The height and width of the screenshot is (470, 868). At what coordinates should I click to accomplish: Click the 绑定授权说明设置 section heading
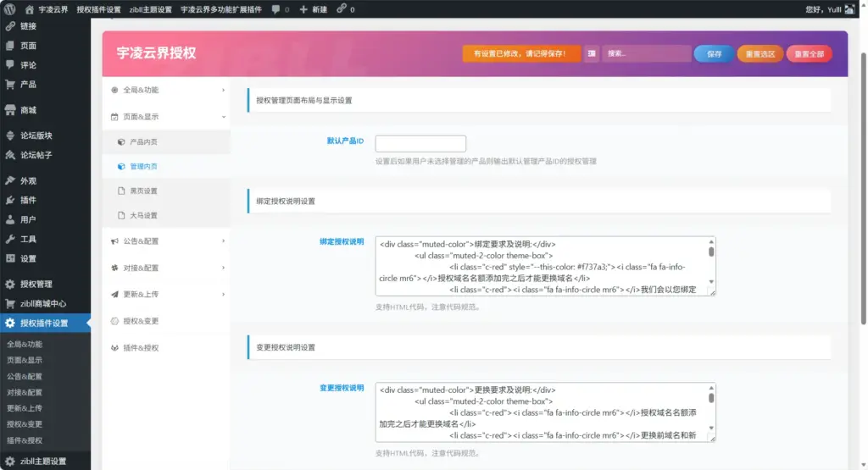click(x=286, y=202)
